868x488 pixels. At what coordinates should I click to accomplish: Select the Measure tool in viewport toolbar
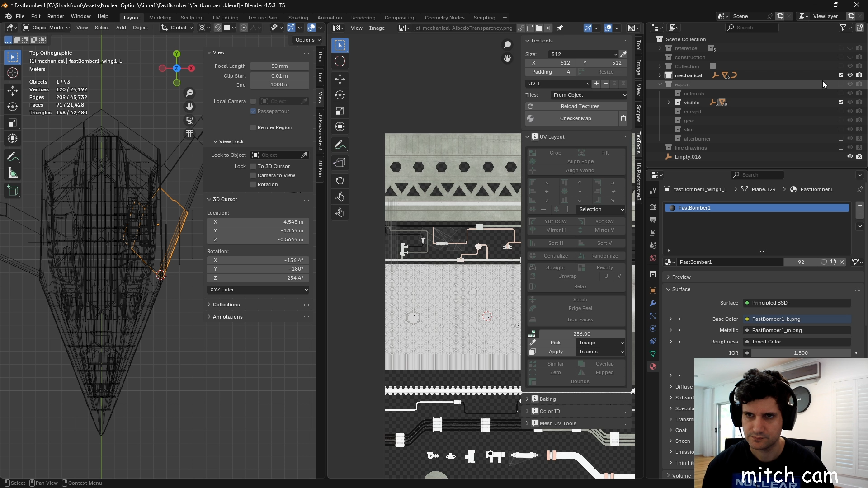click(x=13, y=173)
